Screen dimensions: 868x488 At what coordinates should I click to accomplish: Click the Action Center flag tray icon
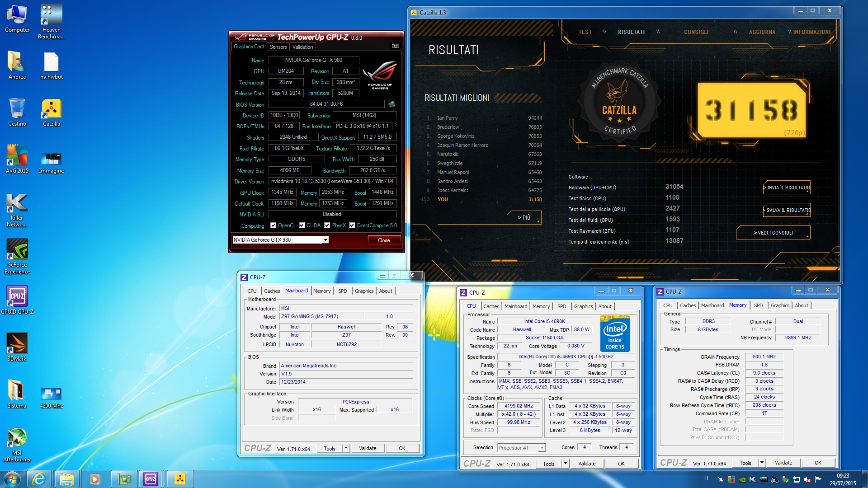point(818,479)
